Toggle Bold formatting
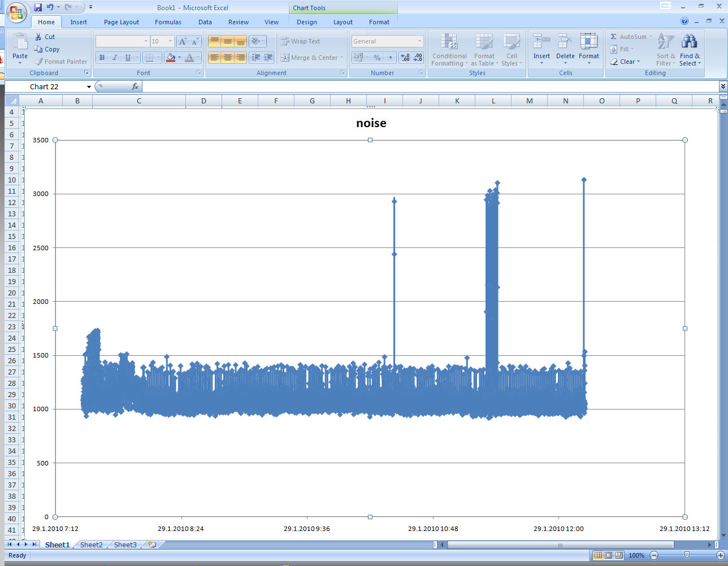The width and height of the screenshot is (728, 566). click(102, 58)
